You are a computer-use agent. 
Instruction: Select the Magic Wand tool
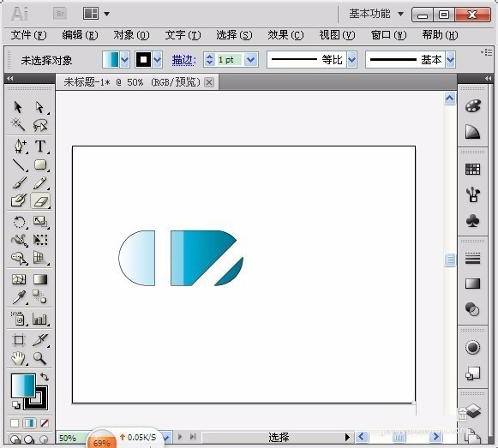[x=18, y=125]
